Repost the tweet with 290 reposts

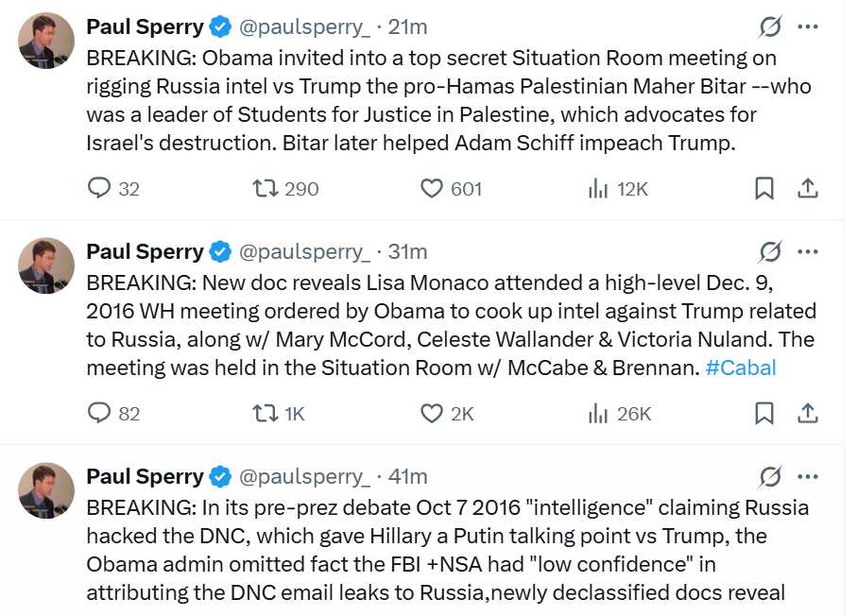pyautogui.click(x=266, y=188)
